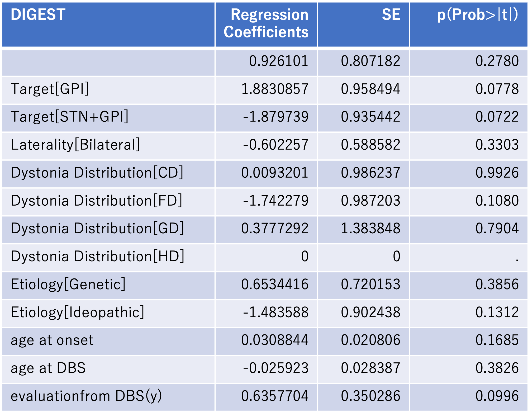The image size is (532, 416).
Task: Click the Laterality[Bilateral] row label
Action: click(x=75, y=145)
